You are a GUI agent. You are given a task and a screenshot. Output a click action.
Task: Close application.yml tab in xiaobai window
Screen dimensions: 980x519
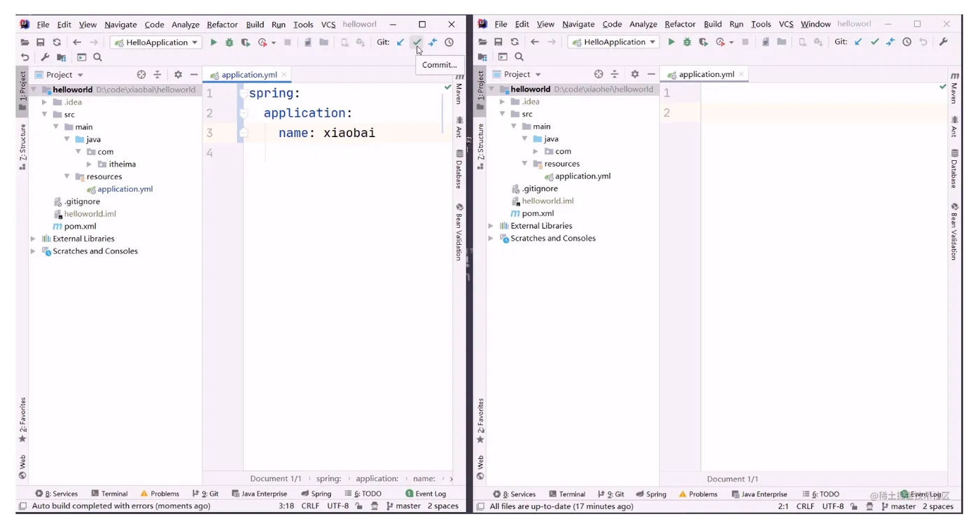pyautogui.click(x=284, y=75)
